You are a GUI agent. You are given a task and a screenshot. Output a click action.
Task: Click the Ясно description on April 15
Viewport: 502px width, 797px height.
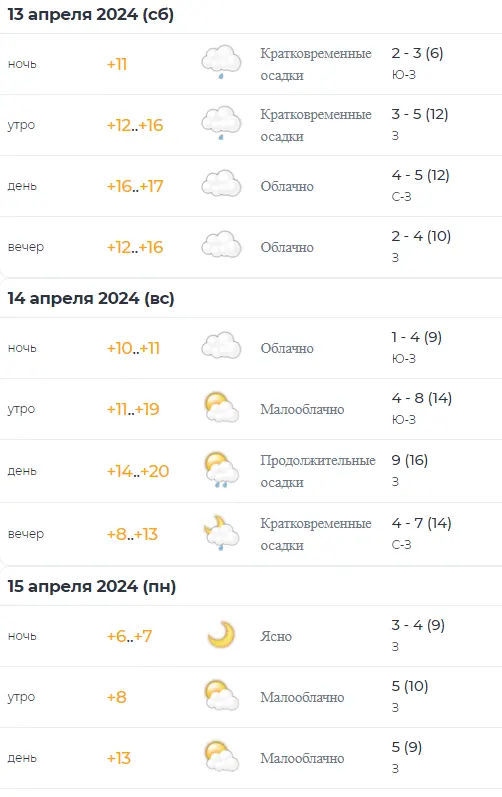276,636
